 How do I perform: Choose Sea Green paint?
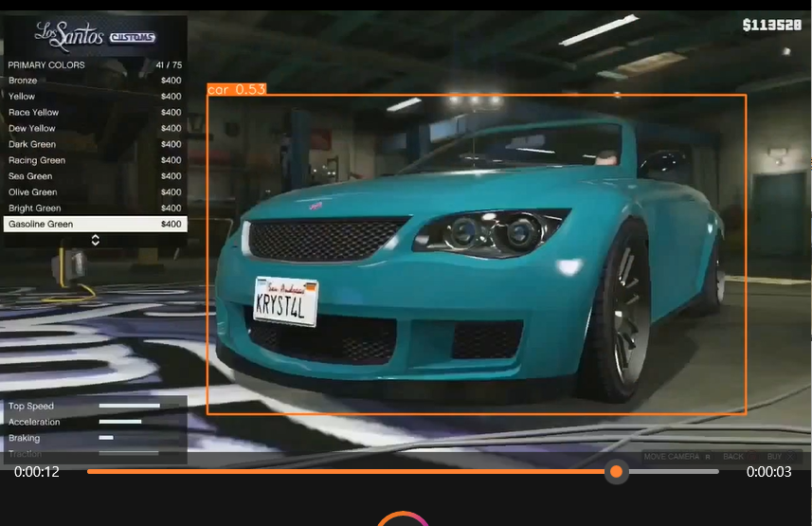tap(96, 176)
